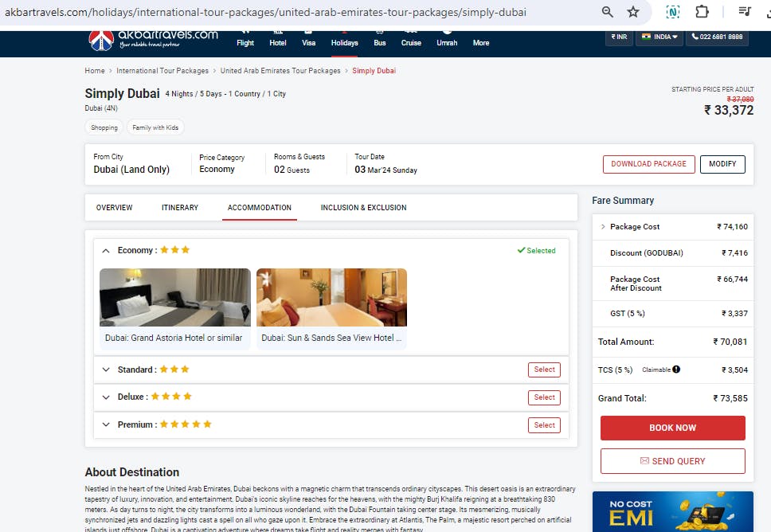Click the Simply Dubai breadcrumb
771x532 pixels.
tap(374, 71)
